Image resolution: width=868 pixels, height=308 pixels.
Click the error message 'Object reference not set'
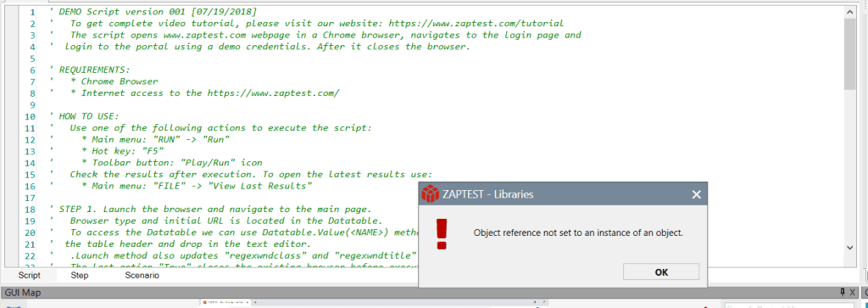tap(578, 233)
